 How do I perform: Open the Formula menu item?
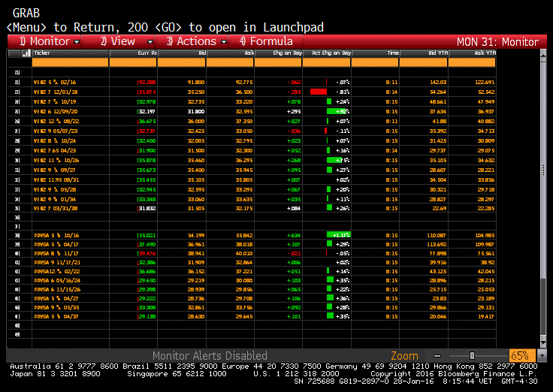point(266,41)
